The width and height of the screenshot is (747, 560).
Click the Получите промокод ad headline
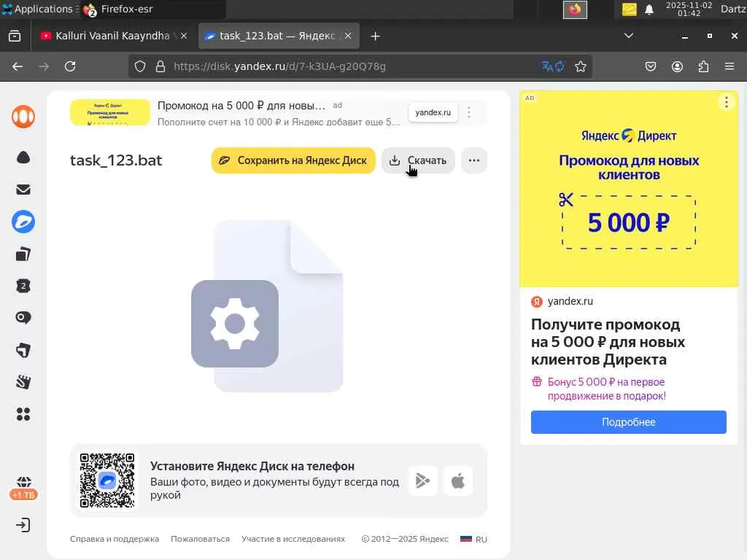pyautogui.click(x=608, y=342)
